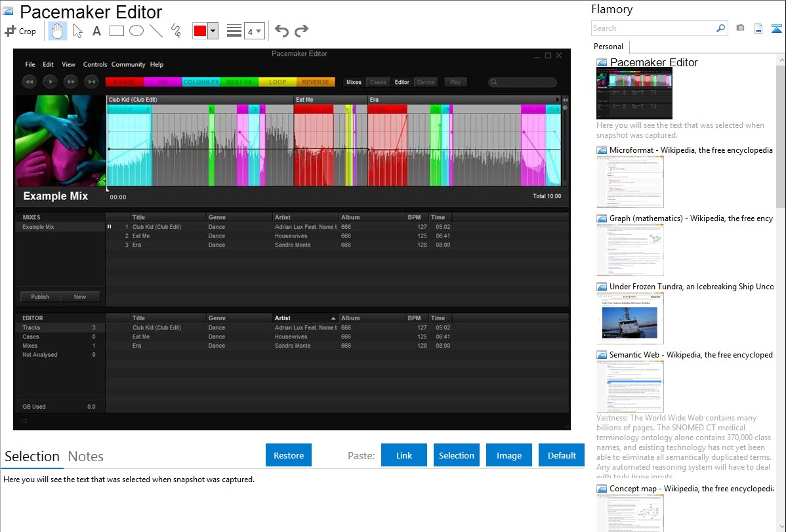Switch to the Device view tab
This screenshot has height=532, width=786.
click(x=426, y=82)
